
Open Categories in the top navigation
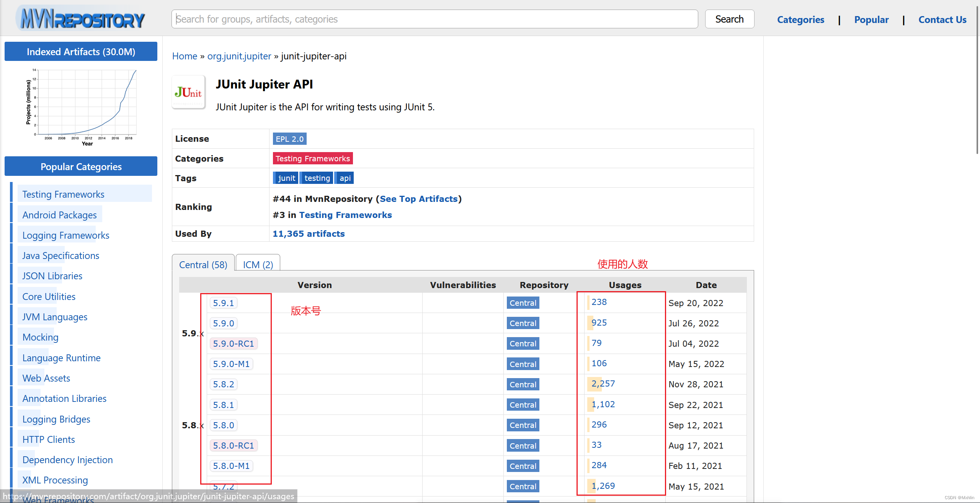click(800, 20)
